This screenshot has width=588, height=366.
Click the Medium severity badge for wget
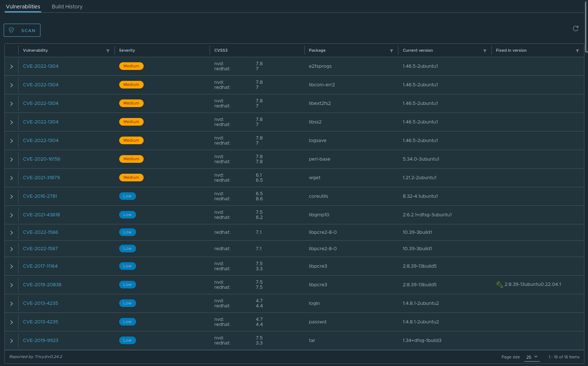131,178
